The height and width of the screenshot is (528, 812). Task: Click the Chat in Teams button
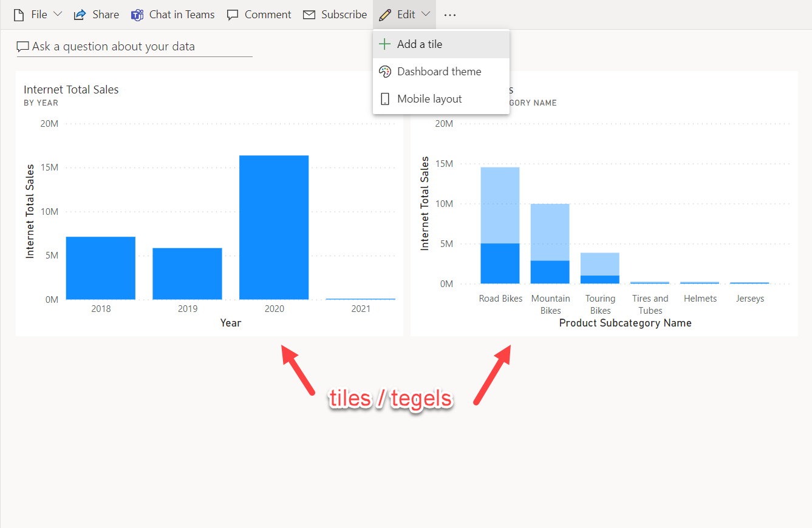[173, 15]
